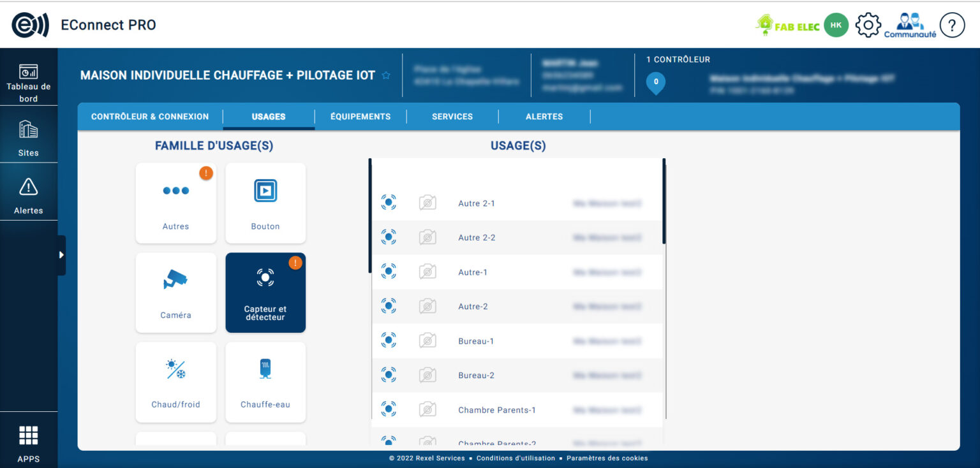Select the Autres usage family card

click(176, 203)
